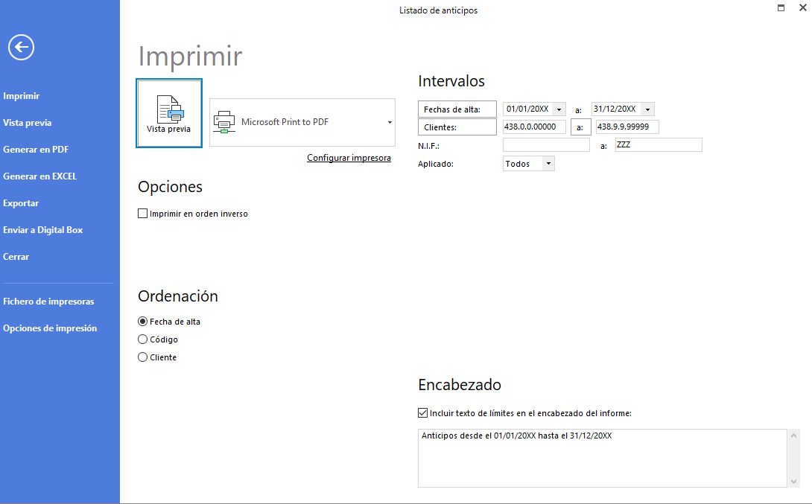
Task: Click the header text scroll down arrow
Action: pyautogui.click(x=793, y=481)
